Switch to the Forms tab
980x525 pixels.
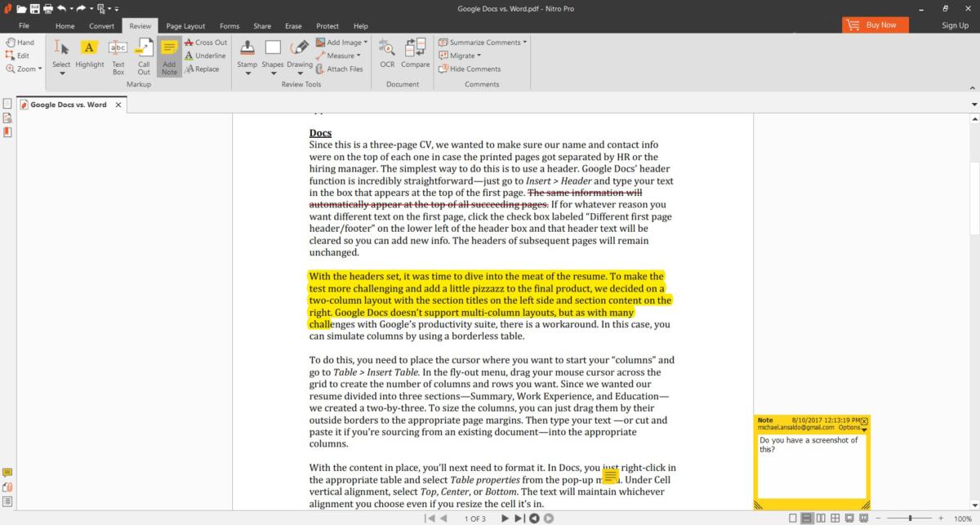pos(229,26)
